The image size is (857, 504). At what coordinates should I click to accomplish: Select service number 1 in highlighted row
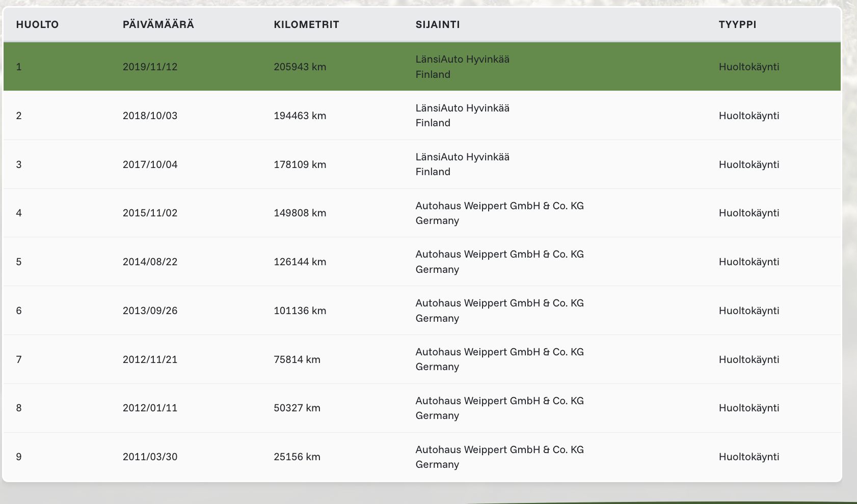[19, 67]
